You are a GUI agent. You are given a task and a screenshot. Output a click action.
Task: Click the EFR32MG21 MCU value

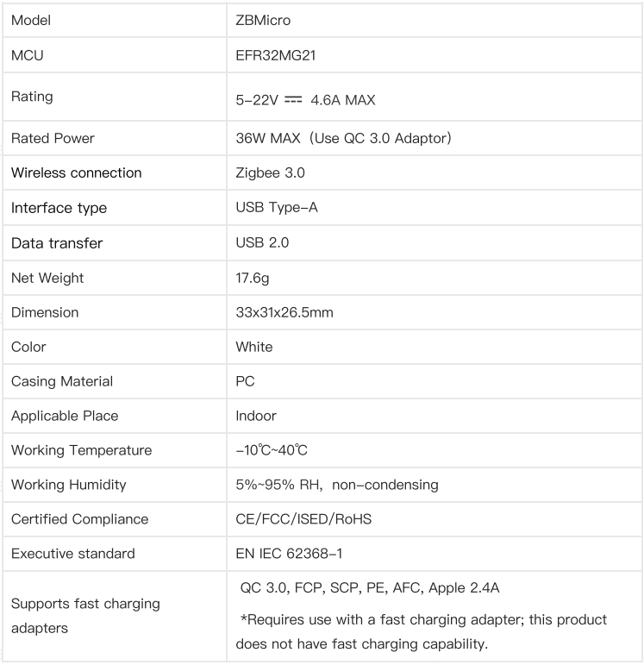coord(276,55)
